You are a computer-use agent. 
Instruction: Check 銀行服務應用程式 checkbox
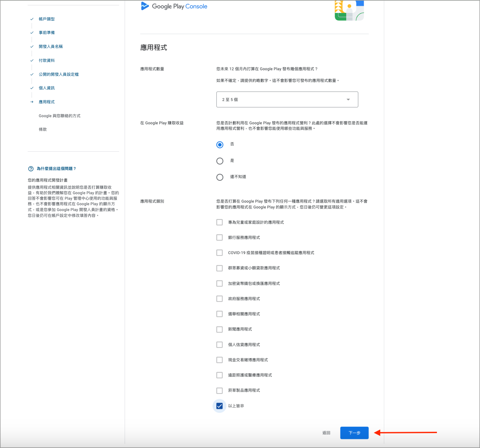point(220,238)
